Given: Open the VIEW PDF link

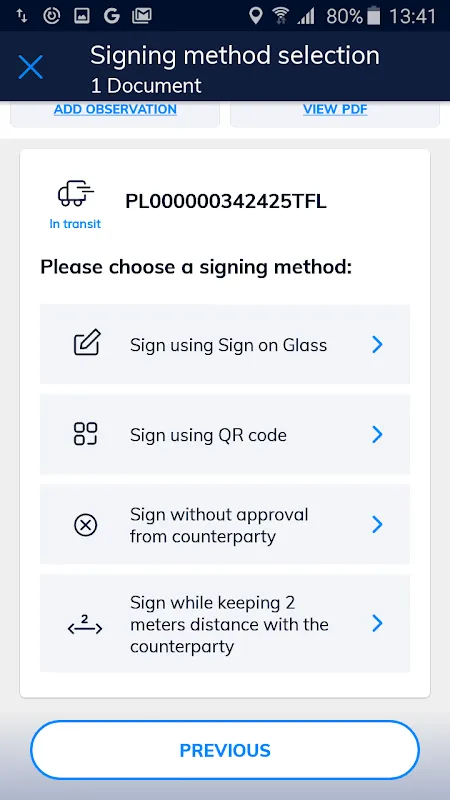Looking at the screenshot, I should [335, 109].
